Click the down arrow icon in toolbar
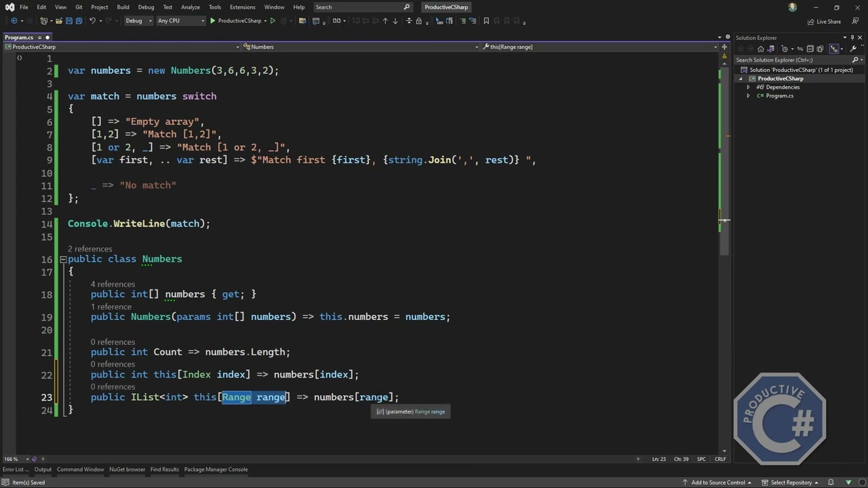The image size is (868, 488). (x=395, y=20)
